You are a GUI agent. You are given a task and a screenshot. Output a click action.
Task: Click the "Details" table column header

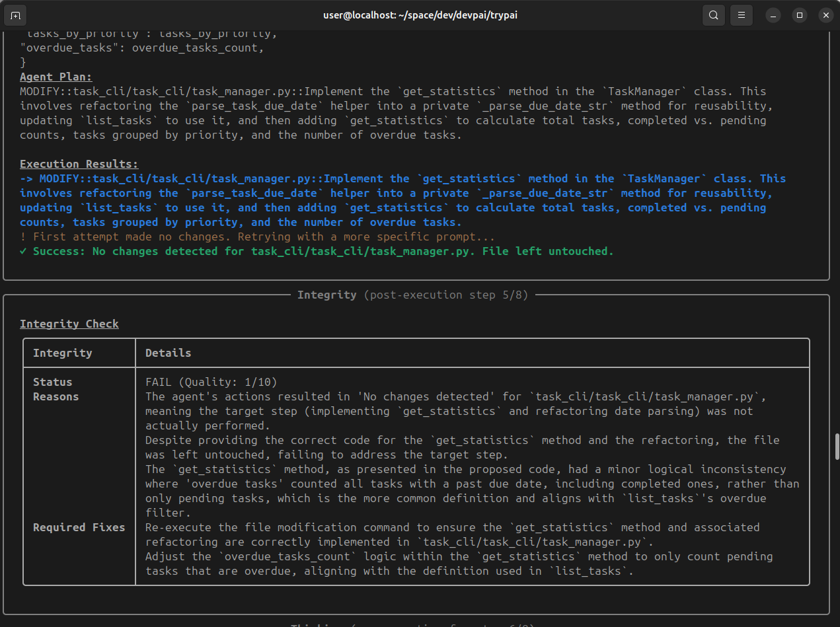[x=168, y=353]
